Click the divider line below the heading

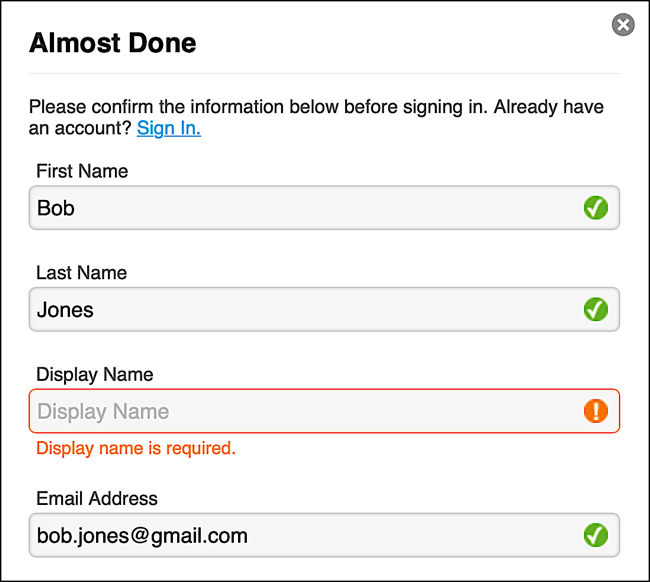tap(324, 73)
